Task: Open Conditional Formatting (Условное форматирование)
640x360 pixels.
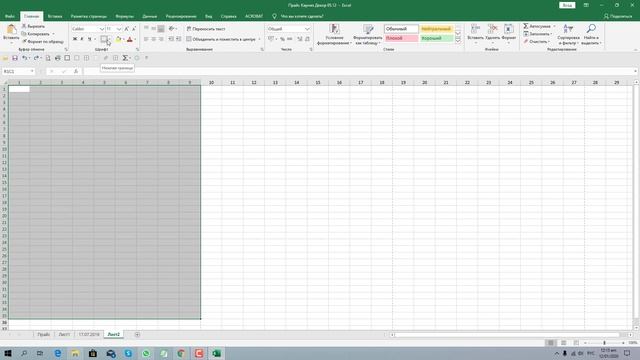Action: (x=334, y=34)
